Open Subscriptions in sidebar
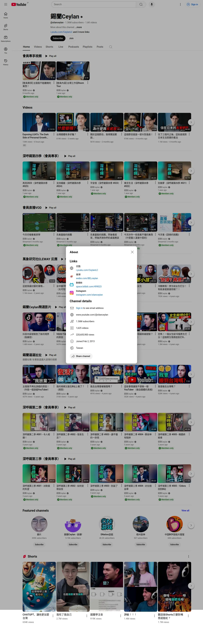Viewport: 203px width, 644px height. point(6,39)
